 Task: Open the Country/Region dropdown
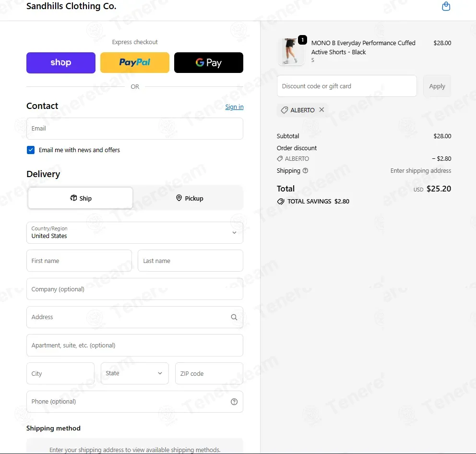[x=135, y=233]
